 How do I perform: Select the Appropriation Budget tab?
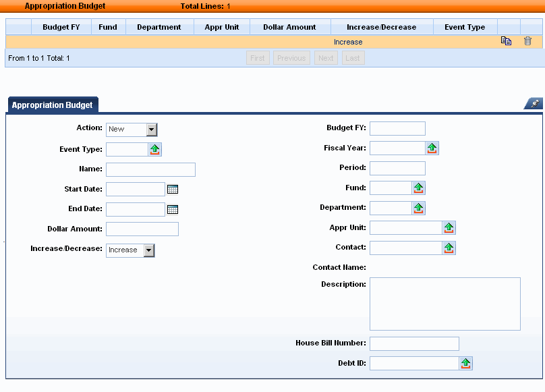click(x=52, y=105)
